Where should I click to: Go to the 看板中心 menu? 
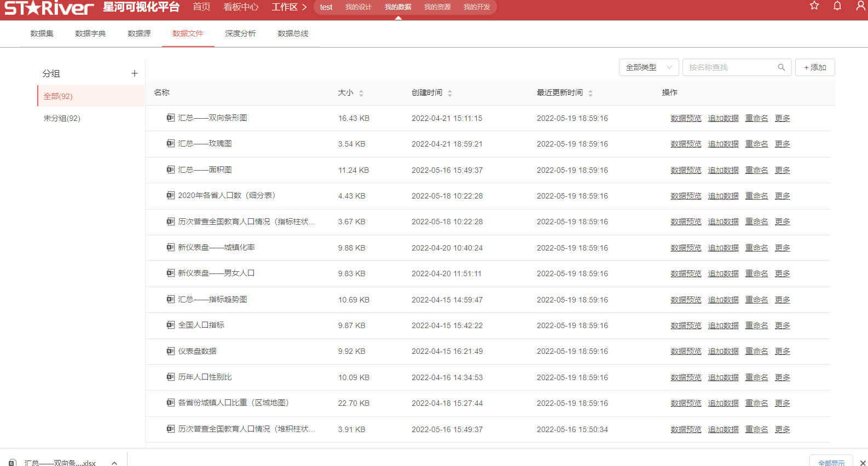coord(241,7)
